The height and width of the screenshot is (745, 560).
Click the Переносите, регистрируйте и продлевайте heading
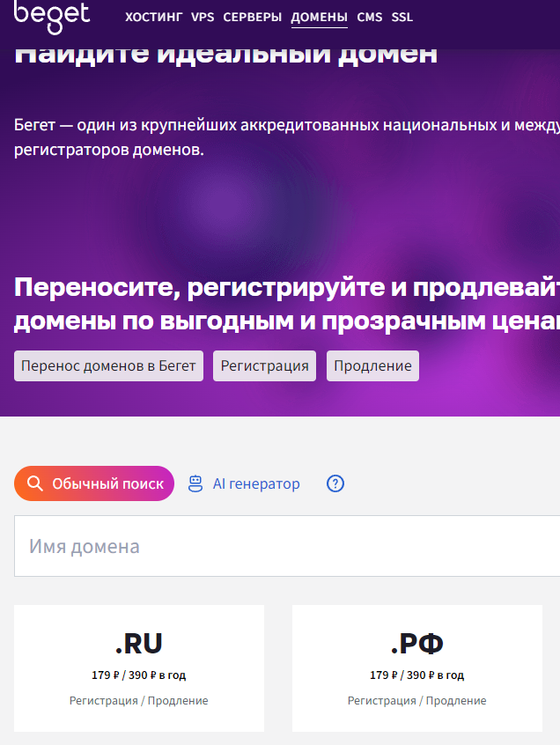[287, 304]
